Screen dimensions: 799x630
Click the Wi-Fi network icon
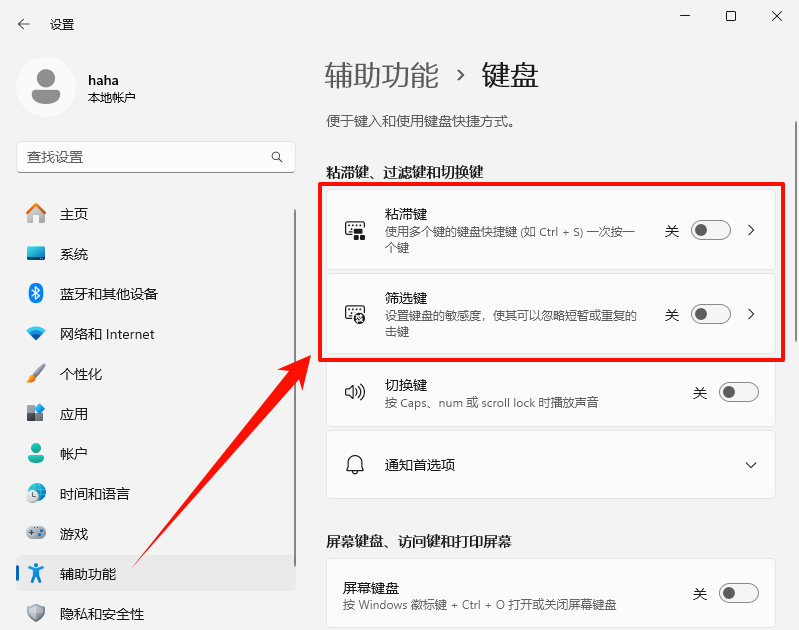coord(36,334)
